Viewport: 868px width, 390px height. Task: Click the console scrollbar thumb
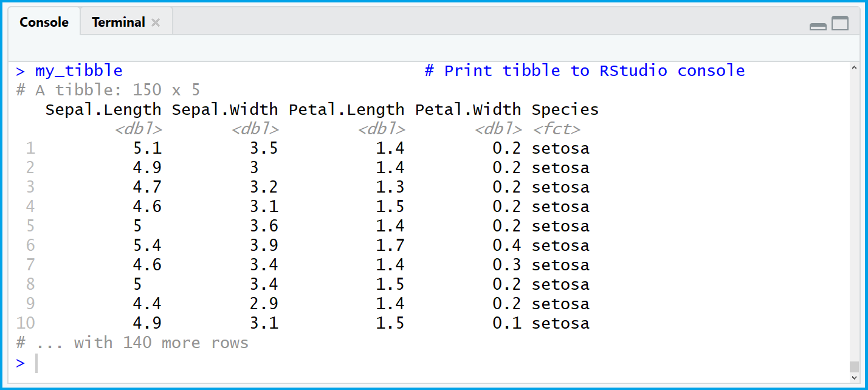[855, 367]
